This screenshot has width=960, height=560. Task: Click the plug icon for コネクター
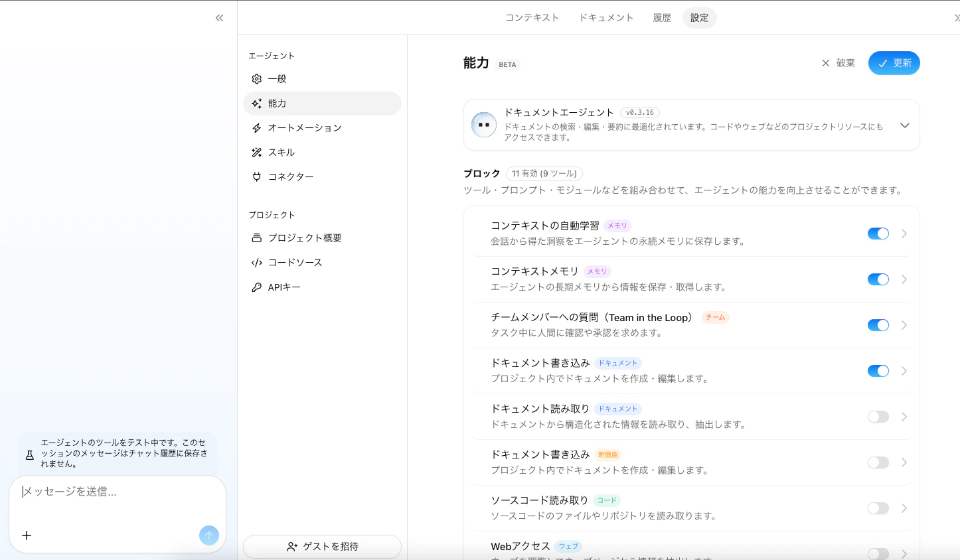tap(257, 177)
